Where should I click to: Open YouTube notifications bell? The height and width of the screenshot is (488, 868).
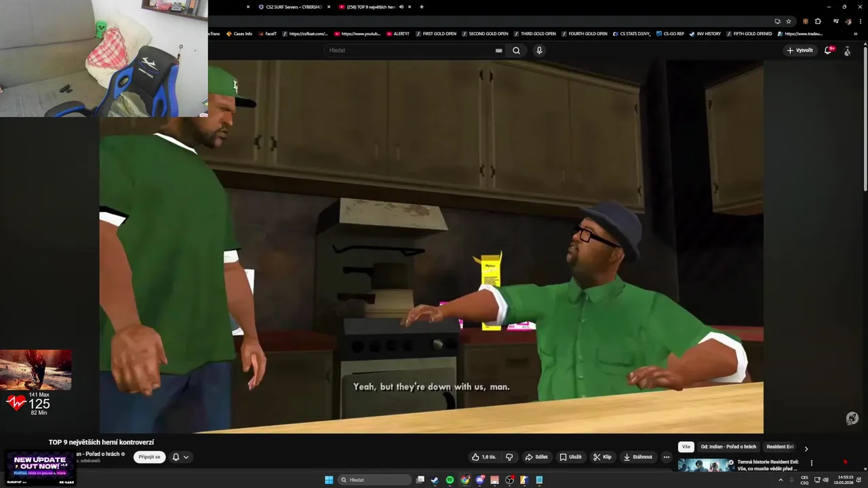point(828,50)
